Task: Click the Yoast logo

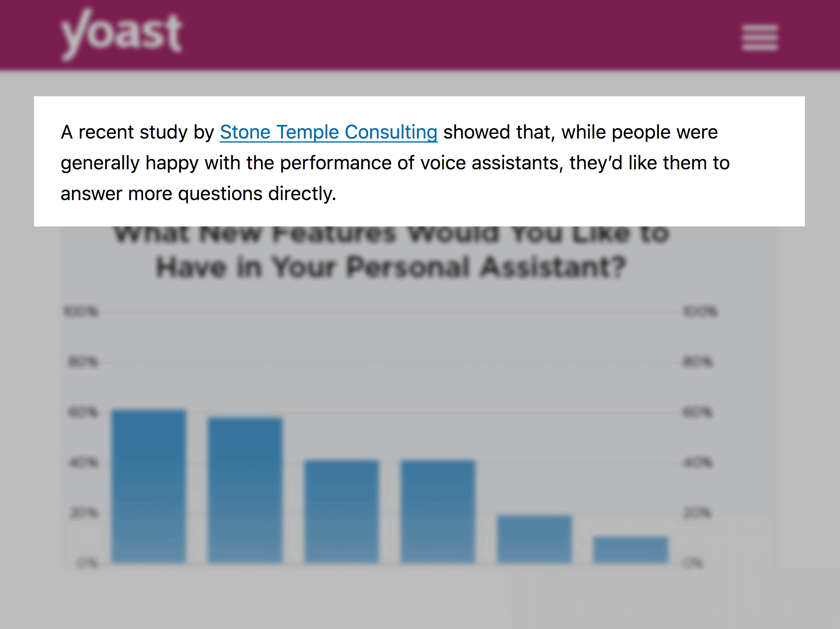Action: (x=121, y=35)
